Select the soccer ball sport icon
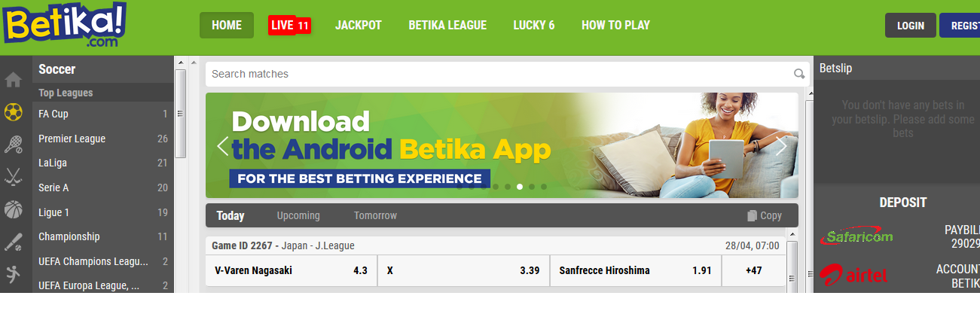This screenshot has height=317, width=980. point(13,112)
